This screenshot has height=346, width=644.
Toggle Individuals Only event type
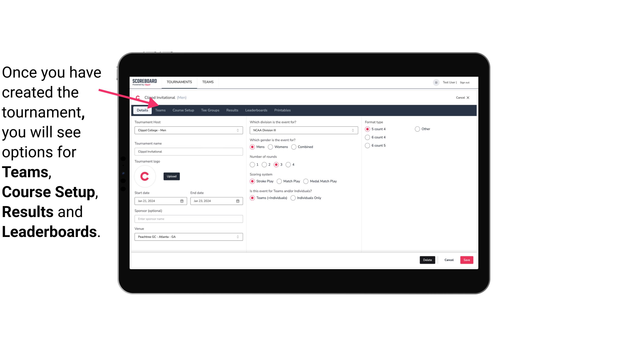[293, 198]
